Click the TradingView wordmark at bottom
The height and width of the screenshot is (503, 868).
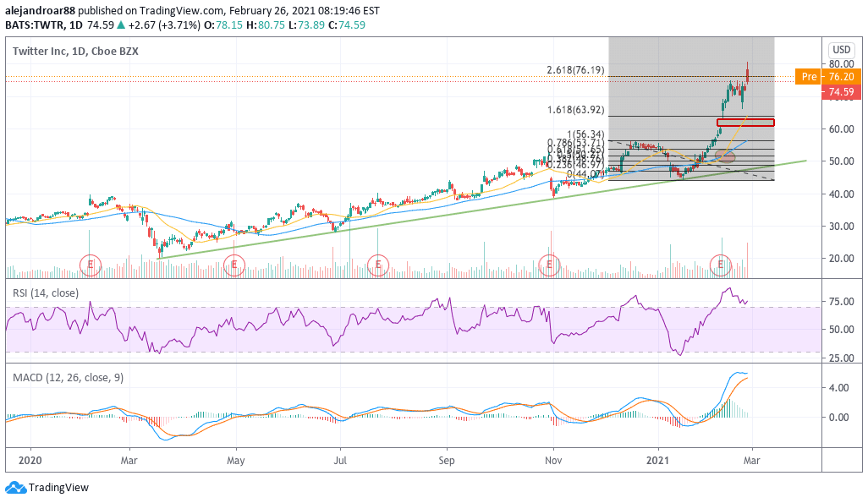[58, 488]
